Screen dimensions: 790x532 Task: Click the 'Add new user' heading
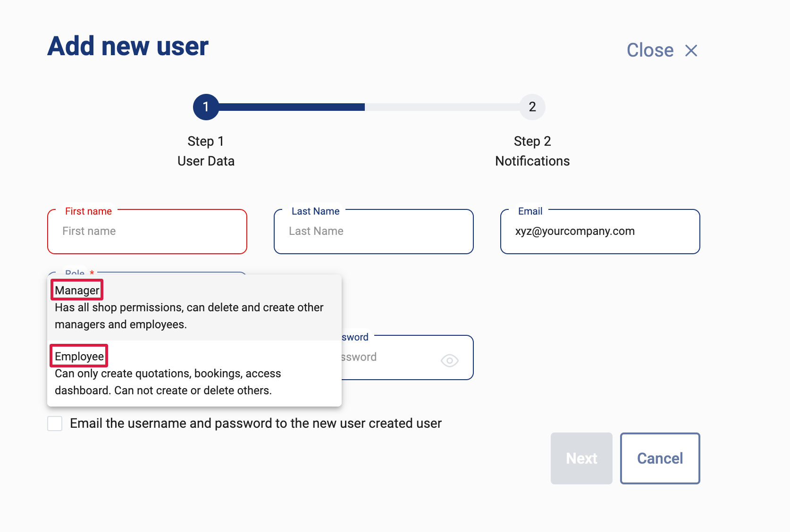coord(128,46)
